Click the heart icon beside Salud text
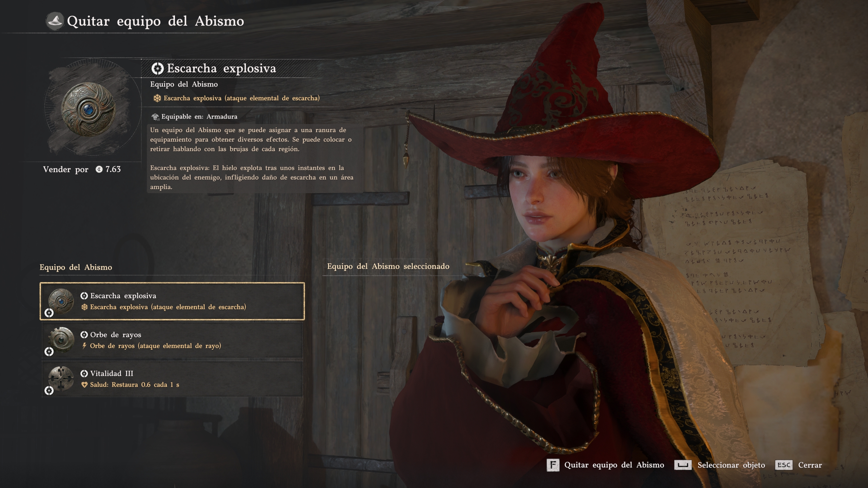The image size is (868, 488). [84, 385]
